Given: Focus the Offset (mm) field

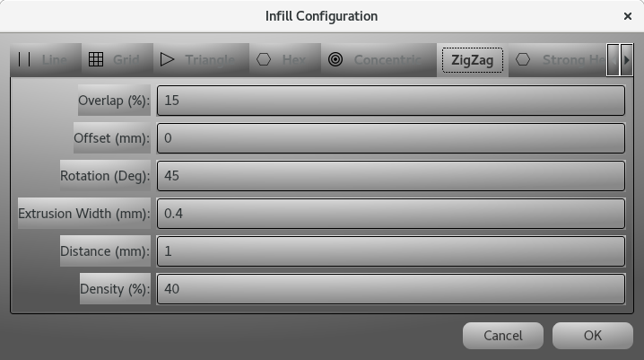Looking at the screenshot, I should click(x=390, y=138).
